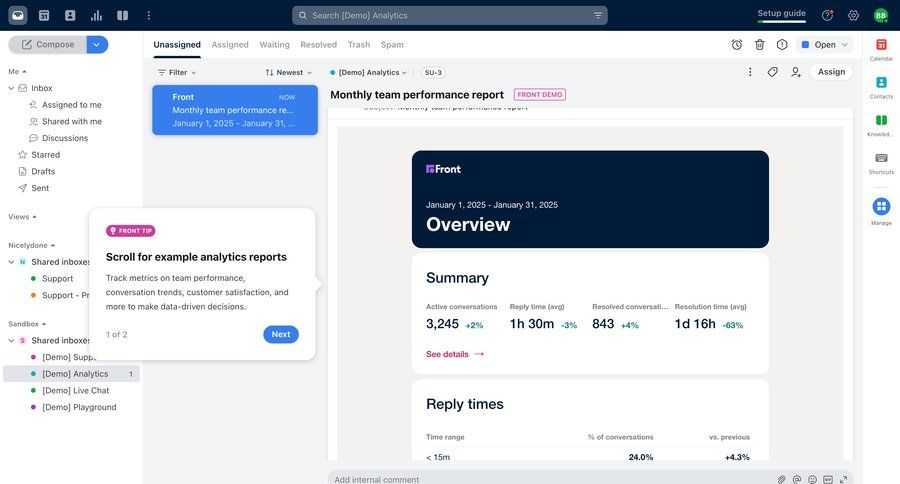
Task: Open the Compose dropdown arrow
Action: [x=97, y=44]
